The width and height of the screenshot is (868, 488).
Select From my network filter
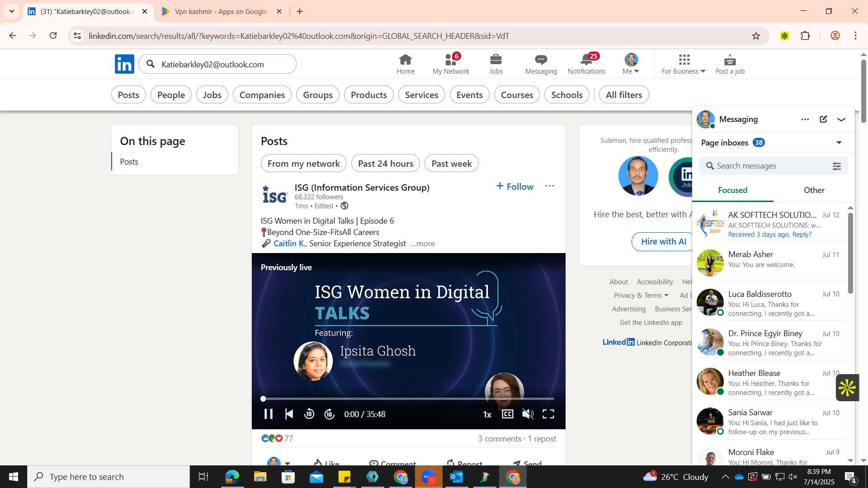[304, 164]
